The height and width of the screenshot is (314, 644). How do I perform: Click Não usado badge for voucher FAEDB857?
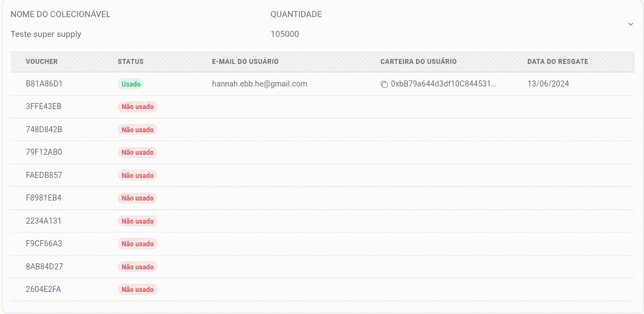pyautogui.click(x=138, y=176)
